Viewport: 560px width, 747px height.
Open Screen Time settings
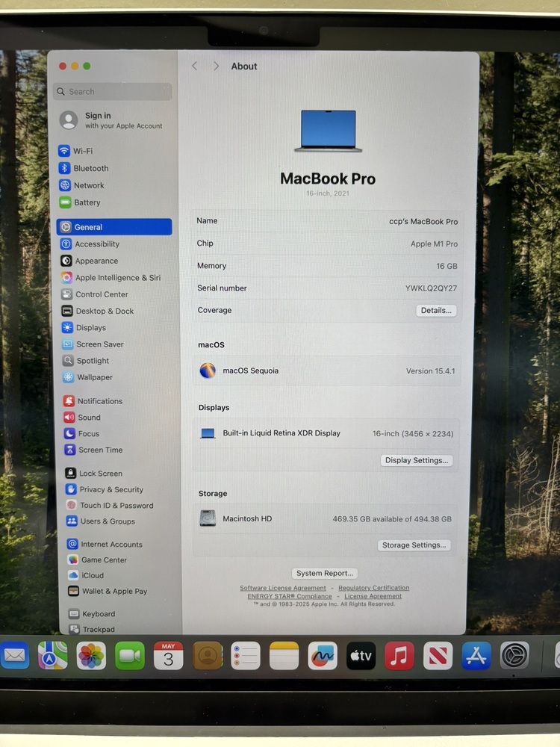coord(94,450)
